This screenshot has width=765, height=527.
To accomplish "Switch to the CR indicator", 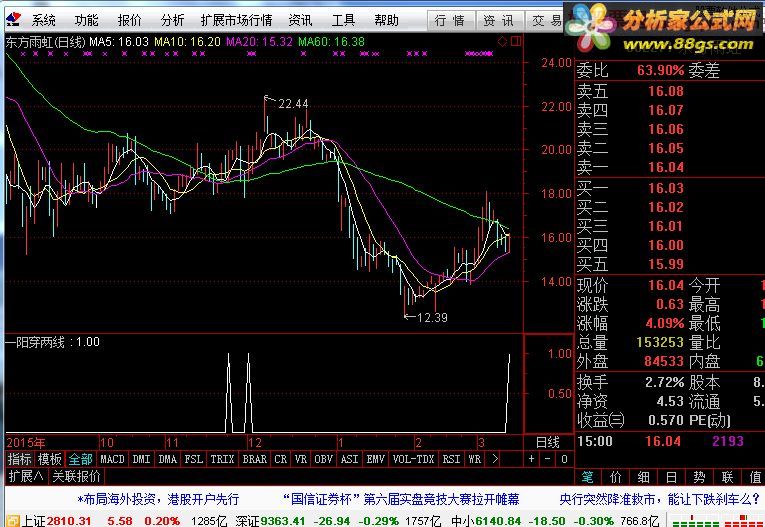I will pyautogui.click(x=281, y=459).
